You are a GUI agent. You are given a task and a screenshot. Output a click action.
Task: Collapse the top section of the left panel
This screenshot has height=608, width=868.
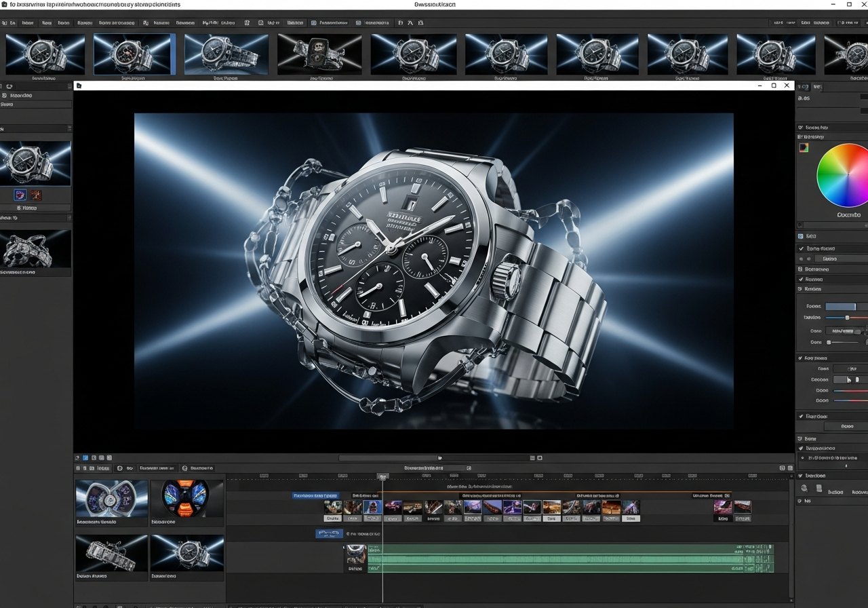[69, 86]
